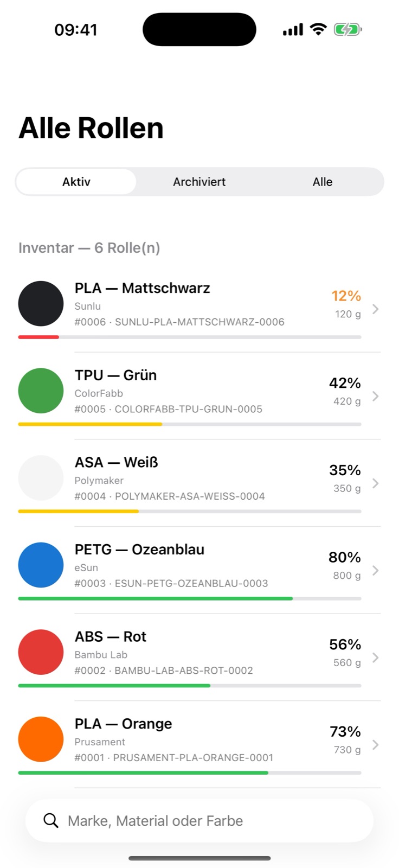Select the green TPU color swatch
This screenshot has height=868, width=399.
(x=41, y=391)
